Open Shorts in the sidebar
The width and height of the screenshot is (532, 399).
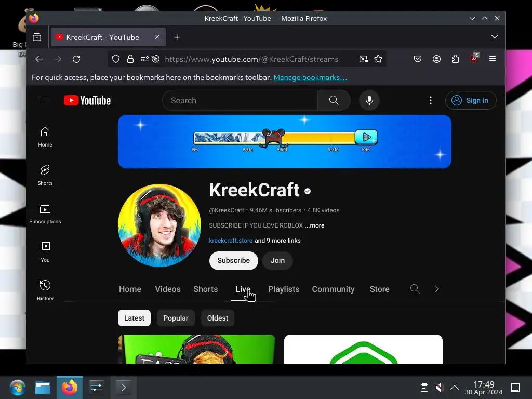pyautogui.click(x=45, y=175)
